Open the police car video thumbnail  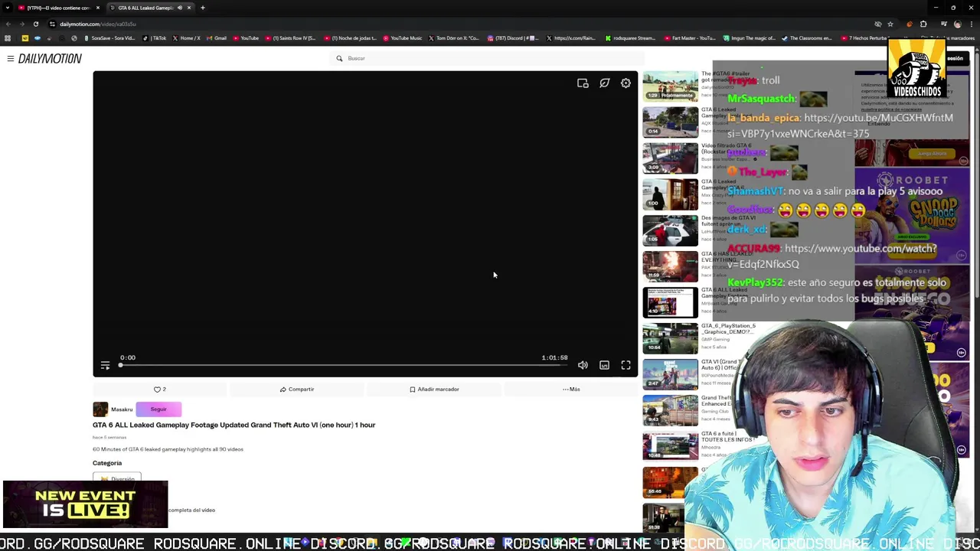point(671,230)
